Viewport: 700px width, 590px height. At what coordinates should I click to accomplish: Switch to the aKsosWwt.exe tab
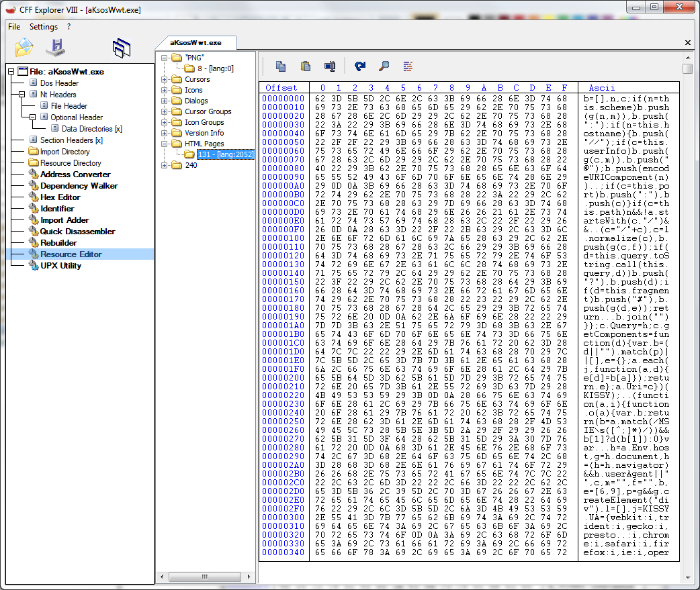tap(195, 43)
